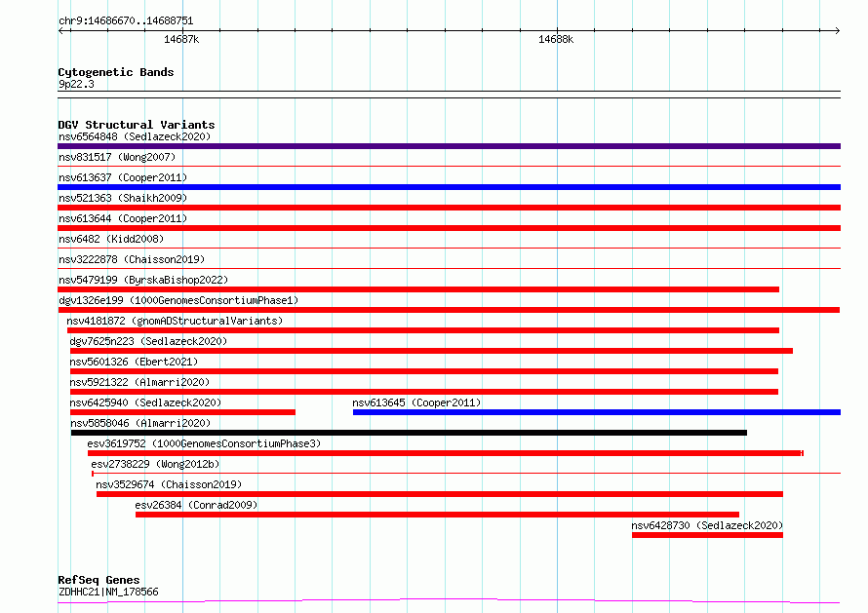This screenshot has width=868, height=613.
Task: Open the nsv831517 (Wong2007) variant label
Action: pos(117,157)
